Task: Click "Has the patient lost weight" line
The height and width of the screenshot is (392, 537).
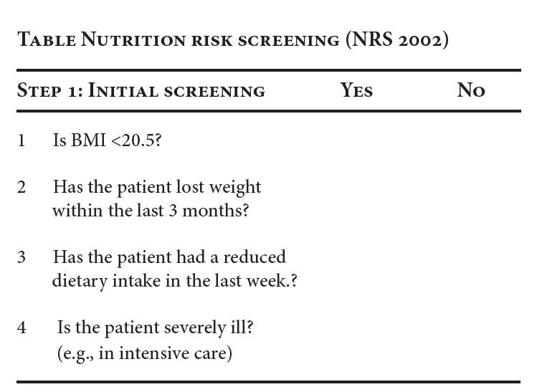Action: click(x=157, y=188)
